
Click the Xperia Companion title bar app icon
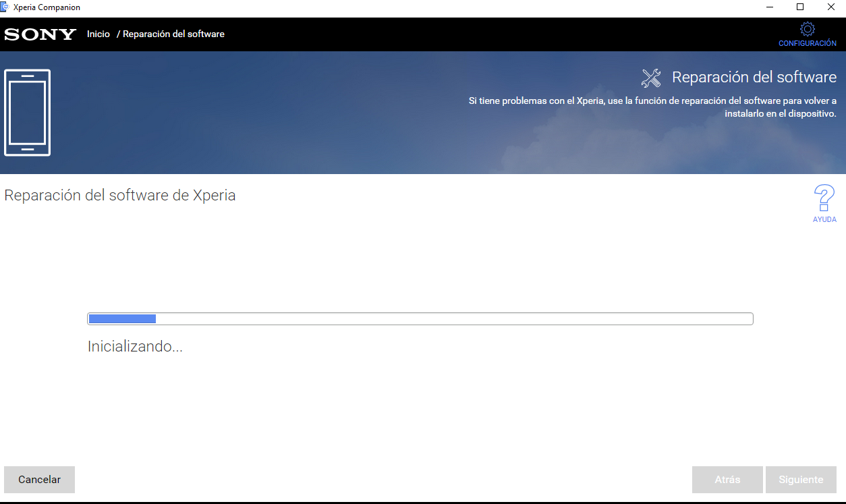[x=5, y=7]
